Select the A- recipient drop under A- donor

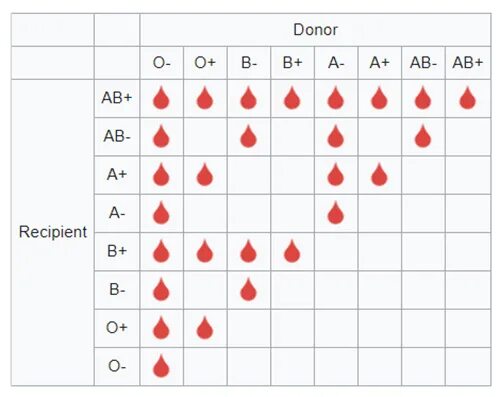335,212
